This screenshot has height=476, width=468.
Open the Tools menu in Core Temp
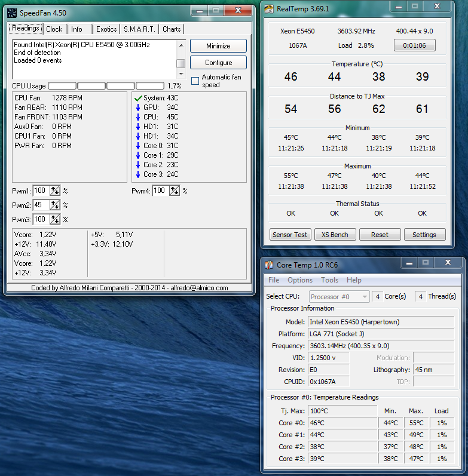[330, 280]
